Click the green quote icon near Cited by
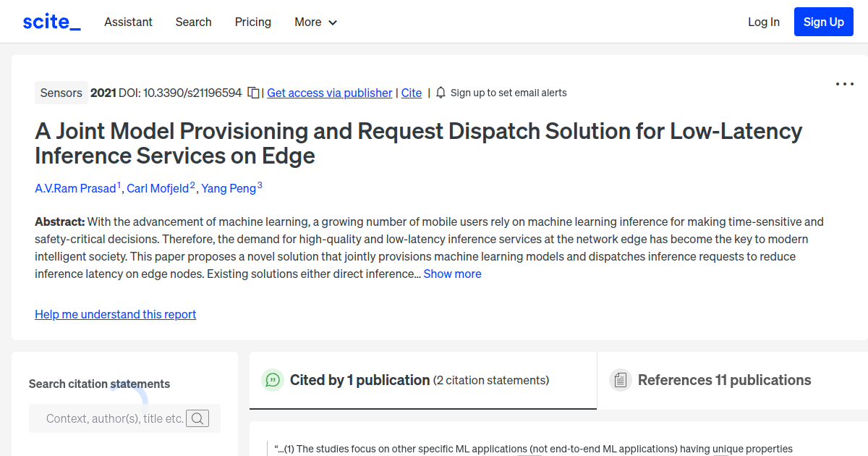The height and width of the screenshot is (456, 868). coord(273,379)
